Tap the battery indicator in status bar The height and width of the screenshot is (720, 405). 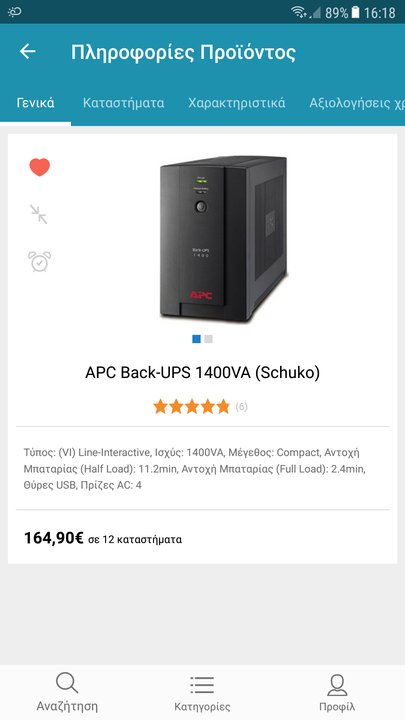(355, 12)
